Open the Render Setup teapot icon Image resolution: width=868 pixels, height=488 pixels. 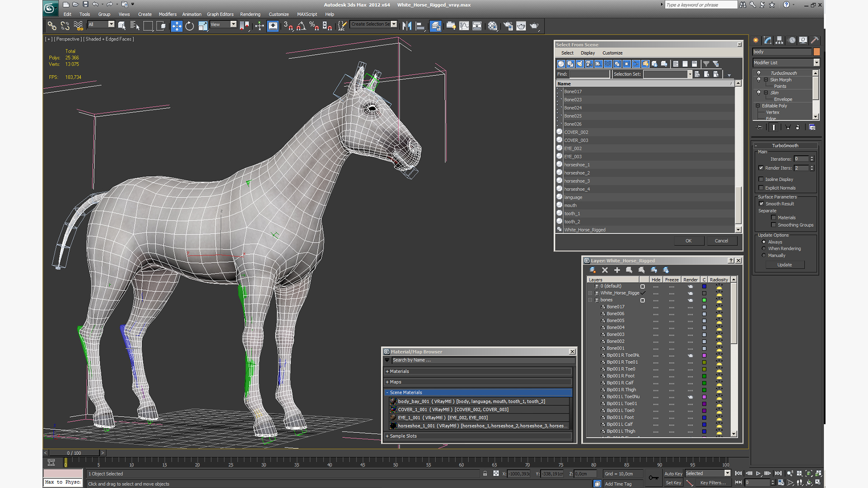click(x=508, y=26)
